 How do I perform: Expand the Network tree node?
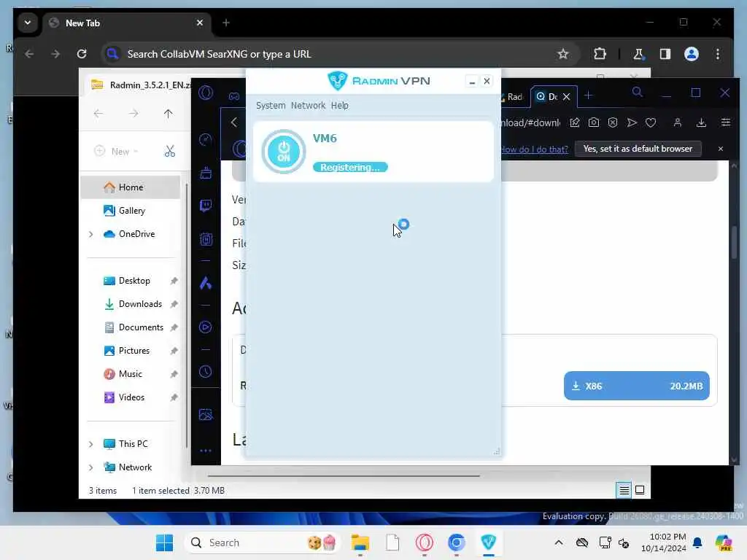pos(90,467)
